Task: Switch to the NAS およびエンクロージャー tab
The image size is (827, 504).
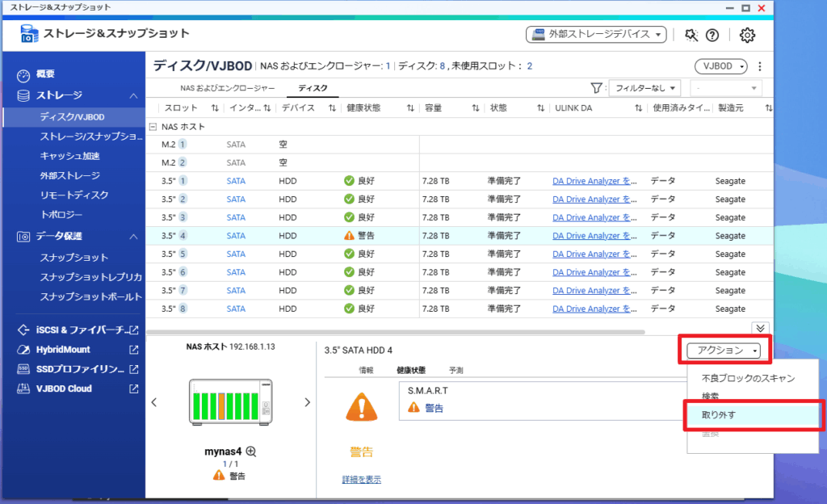Action: [227, 88]
